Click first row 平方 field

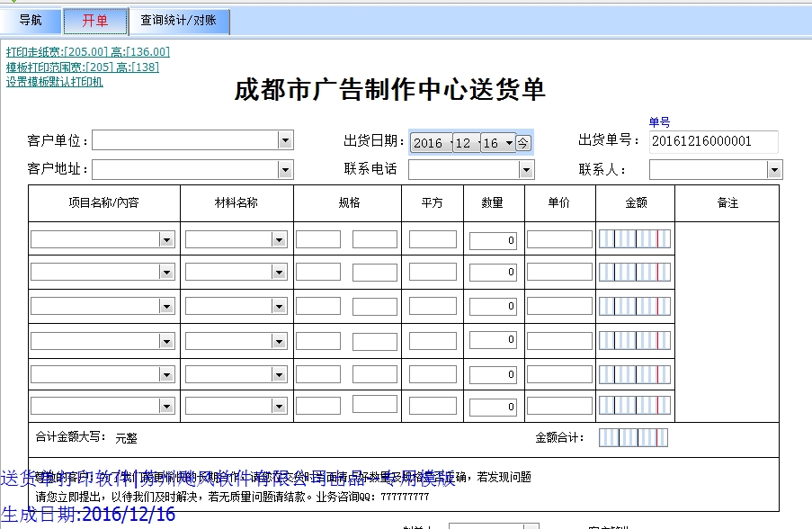[x=433, y=239]
